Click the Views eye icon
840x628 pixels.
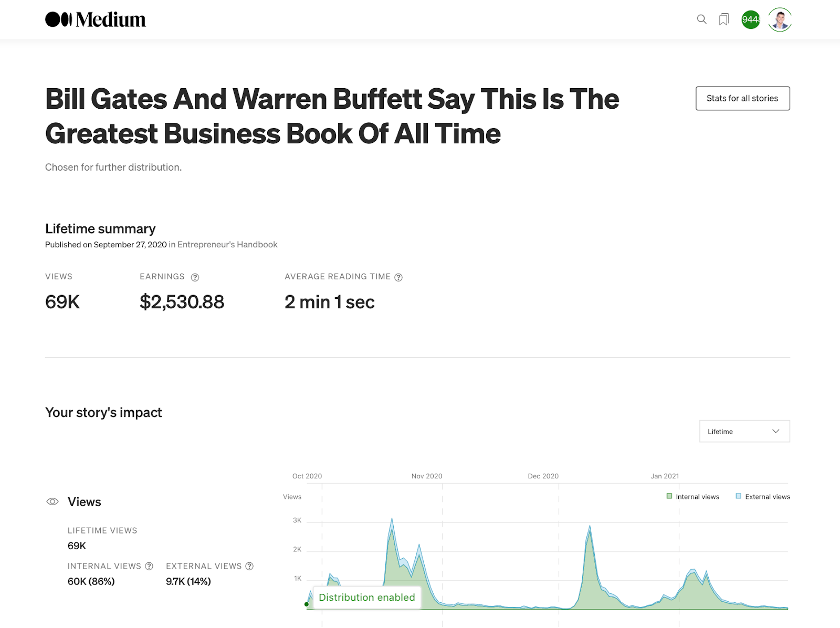point(52,502)
